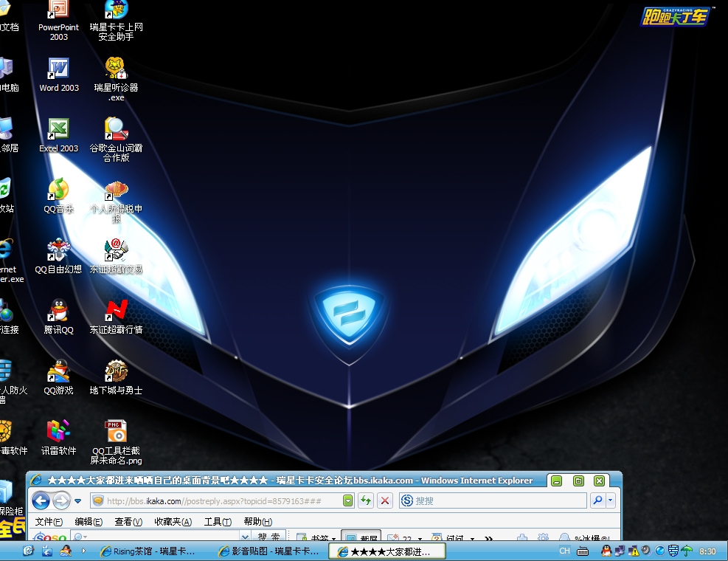Image resolution: width=728 pixels, height=561 pixels.
Task: Expand the recent pages history arrow
Action: click(78, 501)
